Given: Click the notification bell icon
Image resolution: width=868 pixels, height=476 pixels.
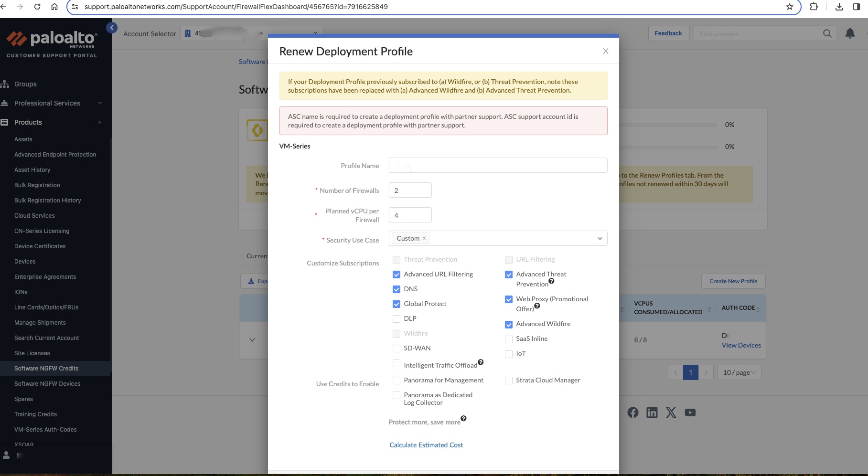Looking at the screenshot, I should [x=850, y=33].
